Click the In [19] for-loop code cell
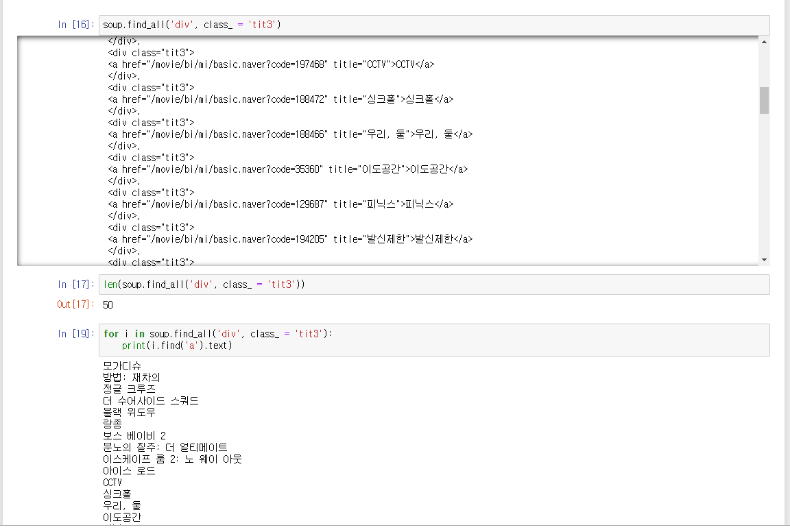790x532 pixels. pyautogui.click(x=434, y=339)
